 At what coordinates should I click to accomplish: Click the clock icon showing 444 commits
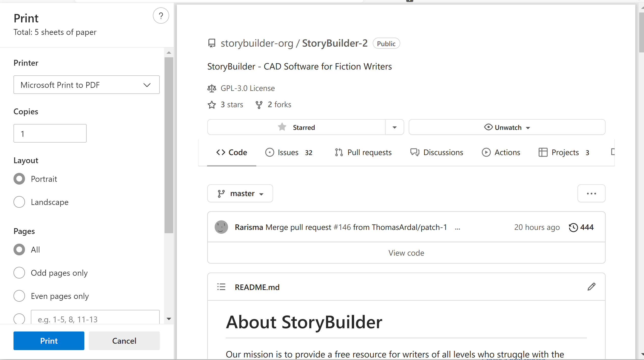[x=573, y=227]
